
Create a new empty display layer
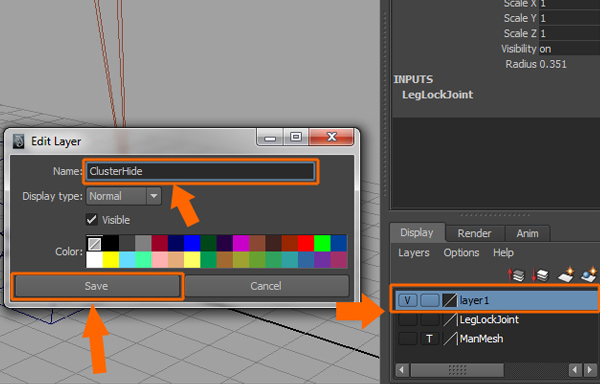565,275
